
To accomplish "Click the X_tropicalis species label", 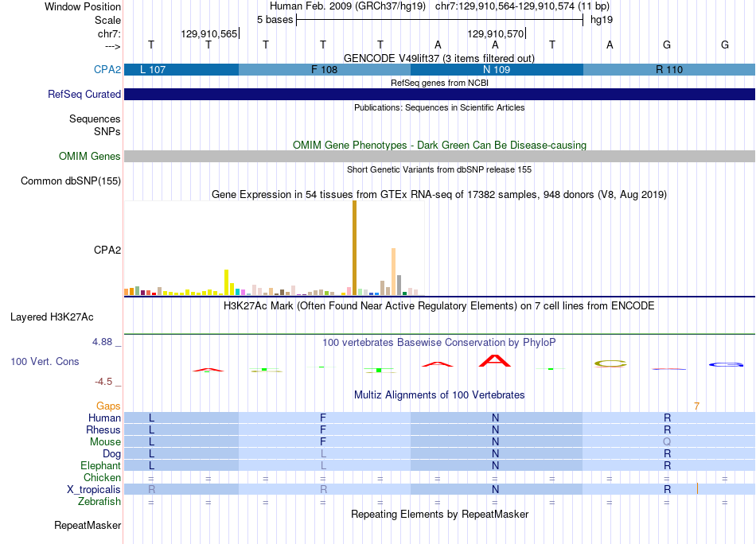I will click(94, 490).
